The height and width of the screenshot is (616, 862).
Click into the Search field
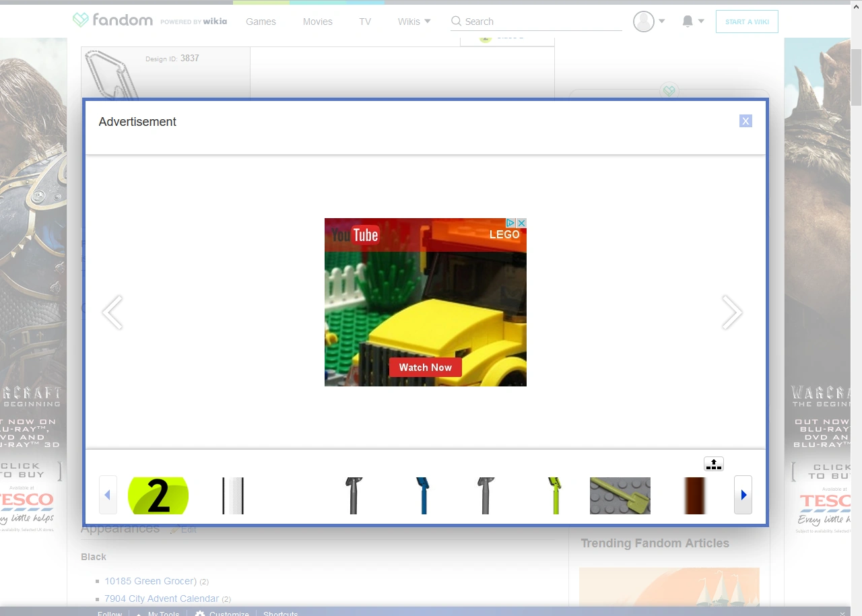tap(539, 22)
